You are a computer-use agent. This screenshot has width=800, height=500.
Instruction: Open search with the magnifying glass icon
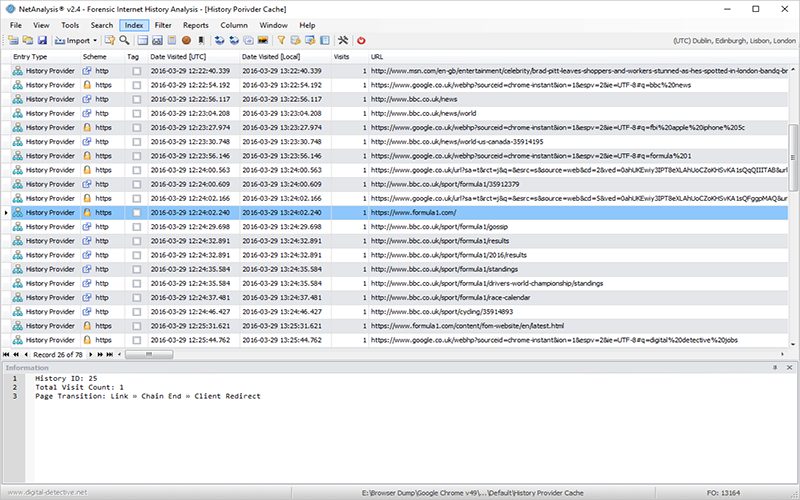point(124,40)
